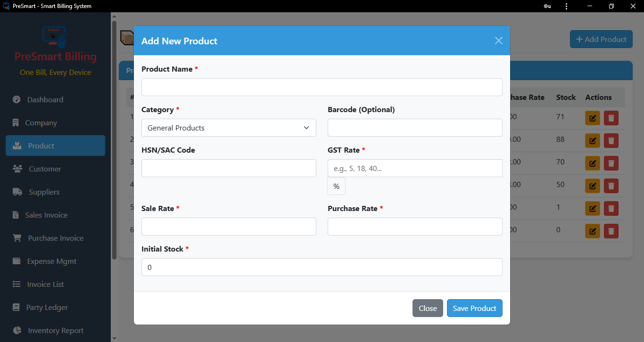Click the Dashboard gauge icon in sidebar
Screen dimensions: 644x342
pos(17,99)
